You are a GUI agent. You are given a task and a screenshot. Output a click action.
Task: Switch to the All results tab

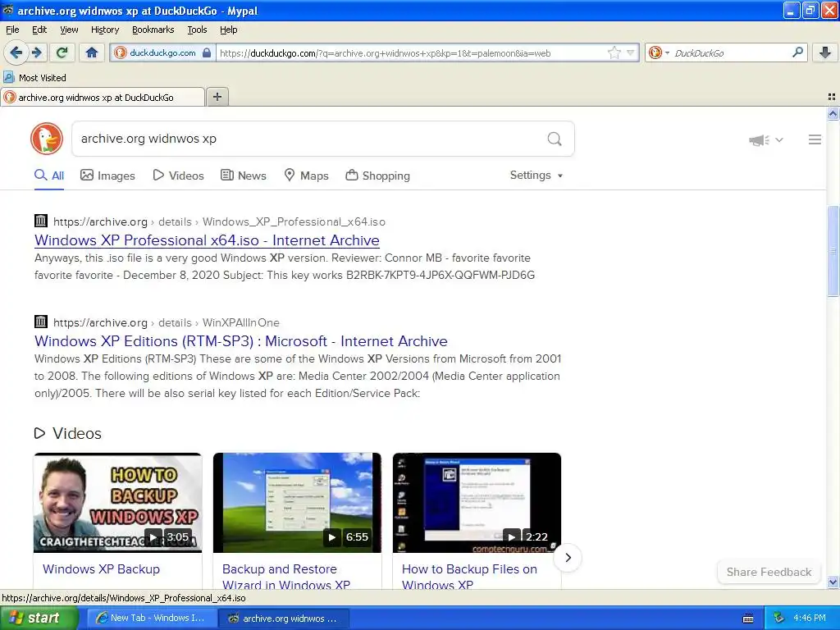tap(49, 176)
